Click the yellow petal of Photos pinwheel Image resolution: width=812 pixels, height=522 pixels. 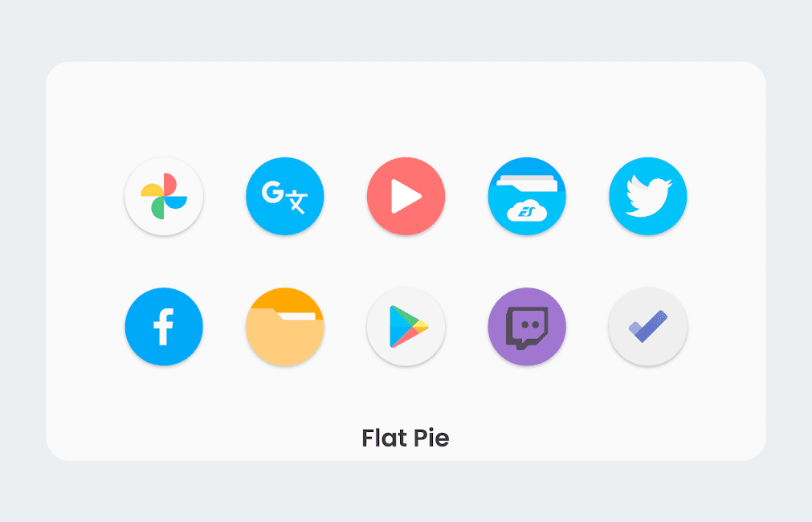(x=152, y=190)
